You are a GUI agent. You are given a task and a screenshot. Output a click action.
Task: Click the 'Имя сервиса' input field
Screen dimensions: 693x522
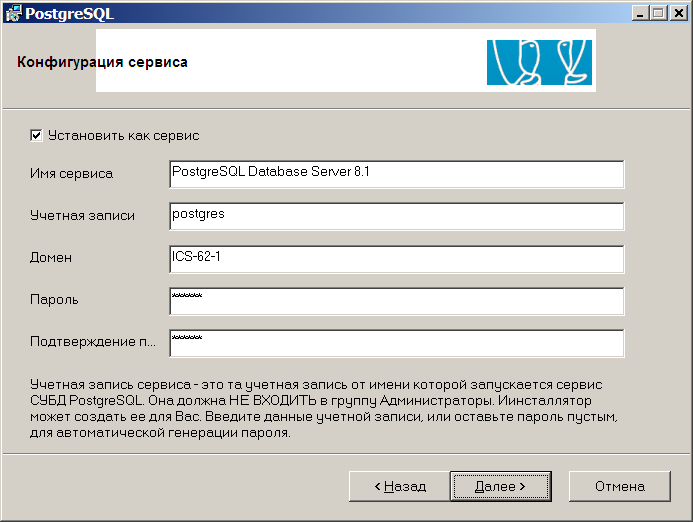[396, 174]
